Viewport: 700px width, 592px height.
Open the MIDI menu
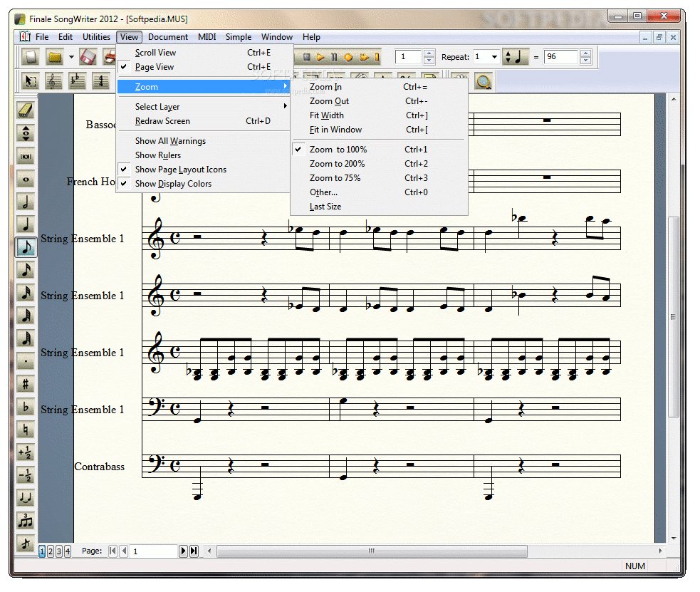click(x=207, y=37)
